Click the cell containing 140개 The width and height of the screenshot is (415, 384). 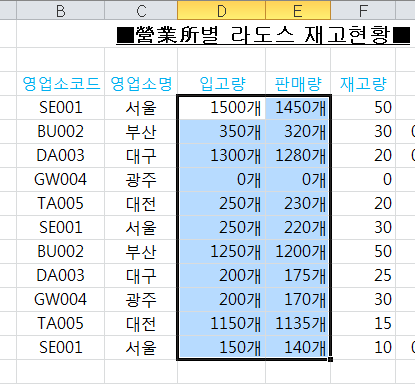pos(298,347)
